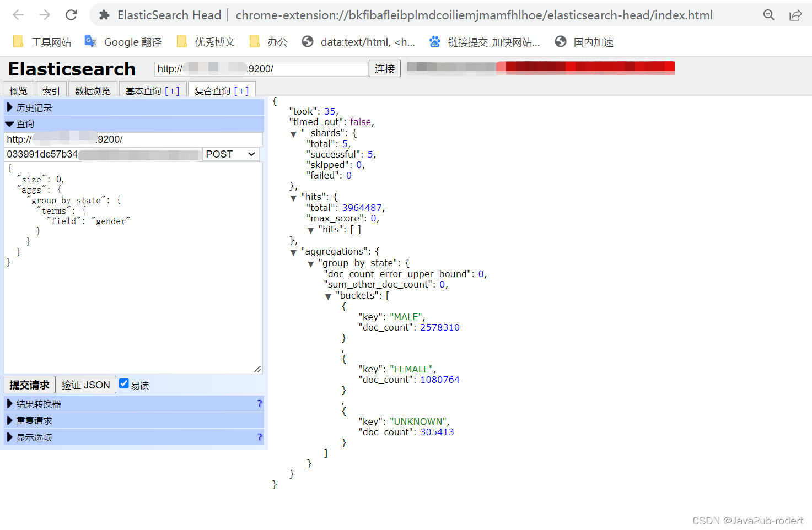The height and width of the screenshot is (530, 812).
Task: Click the timed_out value false
Action: pos(361,122)
